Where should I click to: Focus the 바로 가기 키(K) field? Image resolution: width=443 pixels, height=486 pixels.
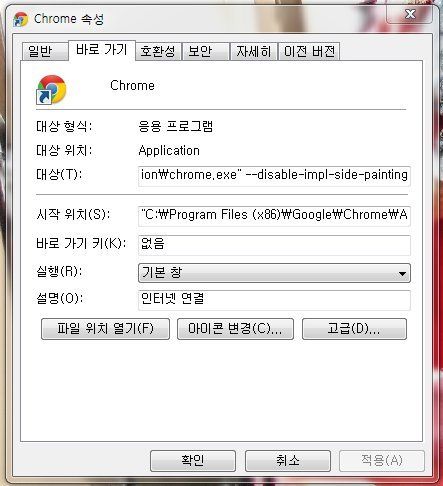tap(274, 244)
